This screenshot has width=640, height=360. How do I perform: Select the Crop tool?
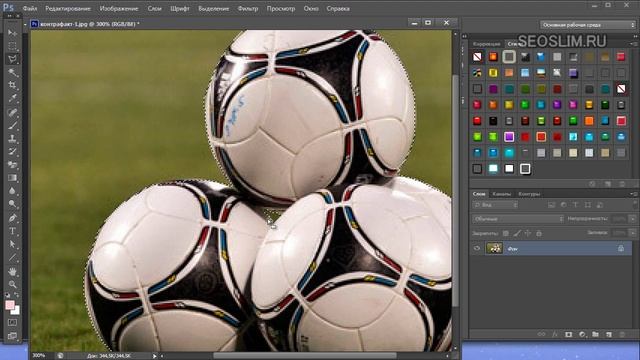(12, 85)
